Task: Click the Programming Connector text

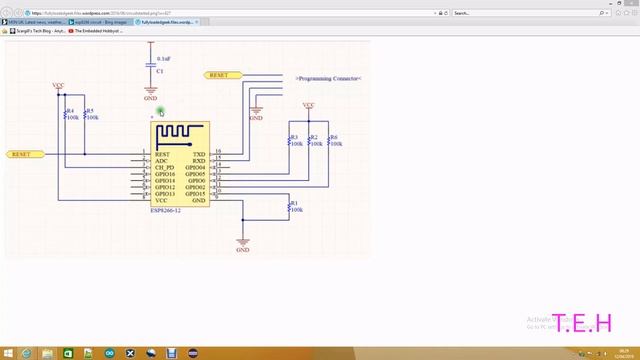Action: click(x=328, y=78)
